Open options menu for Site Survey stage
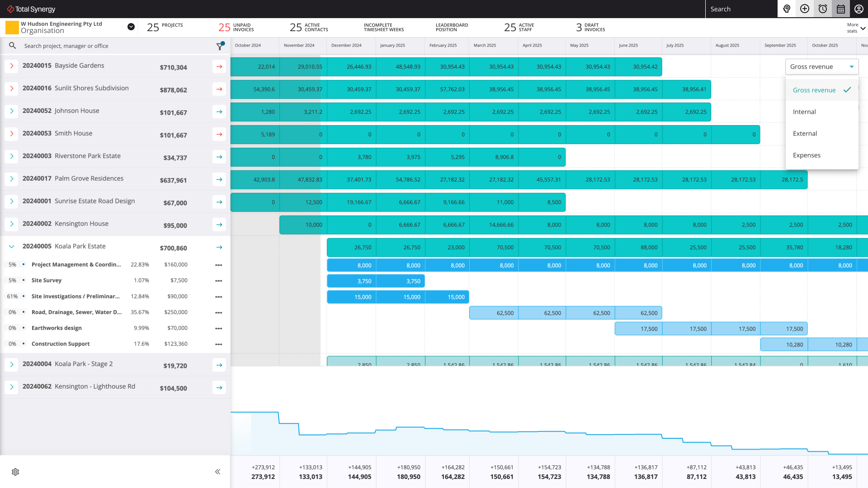 coord(219,281)
